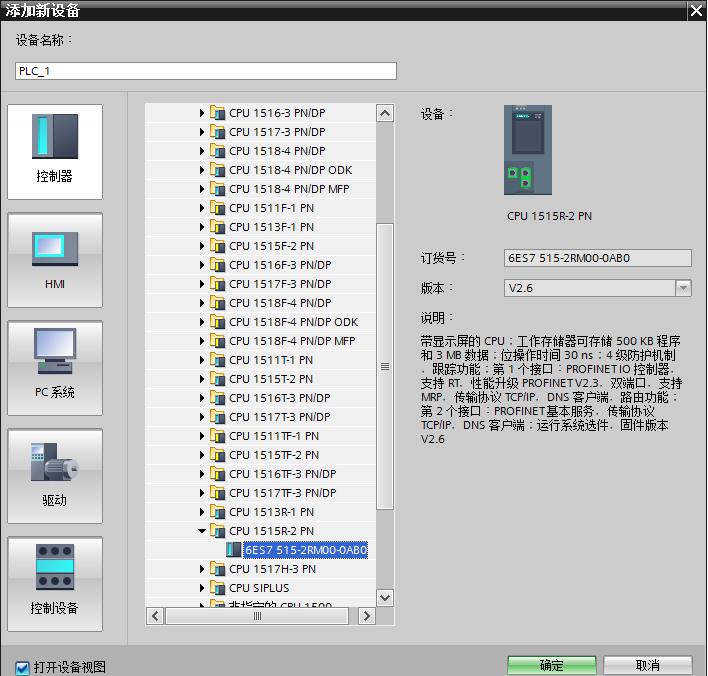708x676 pixels.
Task: Close the 添加新设备 dialog
Action: [697, 10]
